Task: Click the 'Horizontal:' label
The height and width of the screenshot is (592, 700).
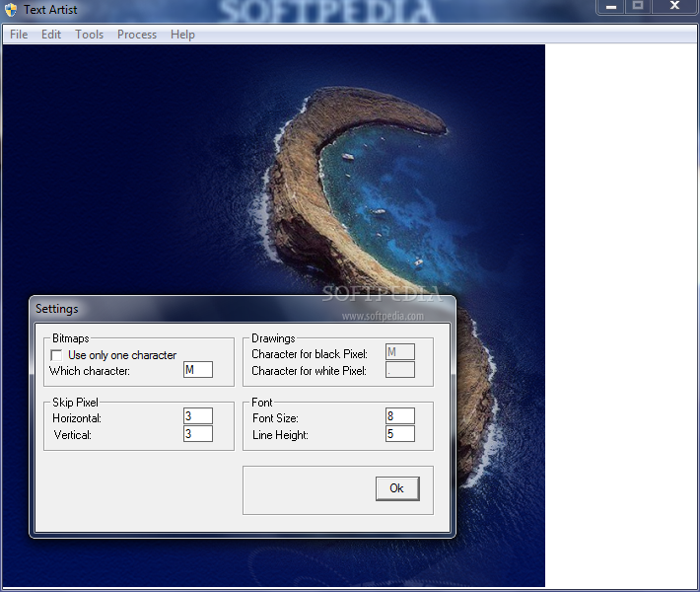Action: [x=77, y=418]
